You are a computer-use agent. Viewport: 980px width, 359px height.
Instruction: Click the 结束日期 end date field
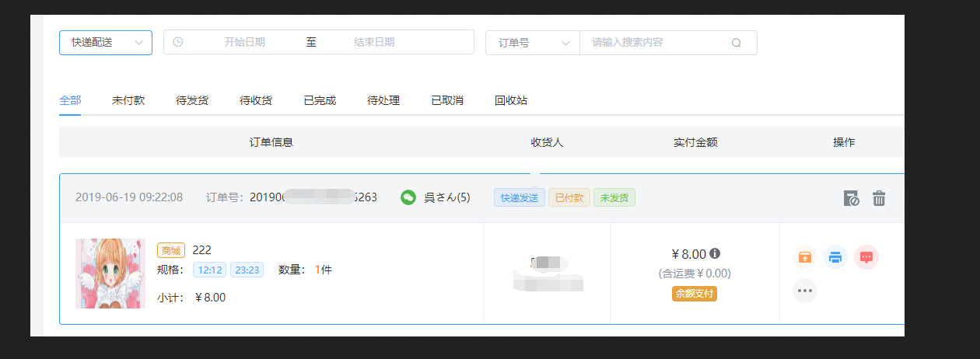(x=374, y=43)
